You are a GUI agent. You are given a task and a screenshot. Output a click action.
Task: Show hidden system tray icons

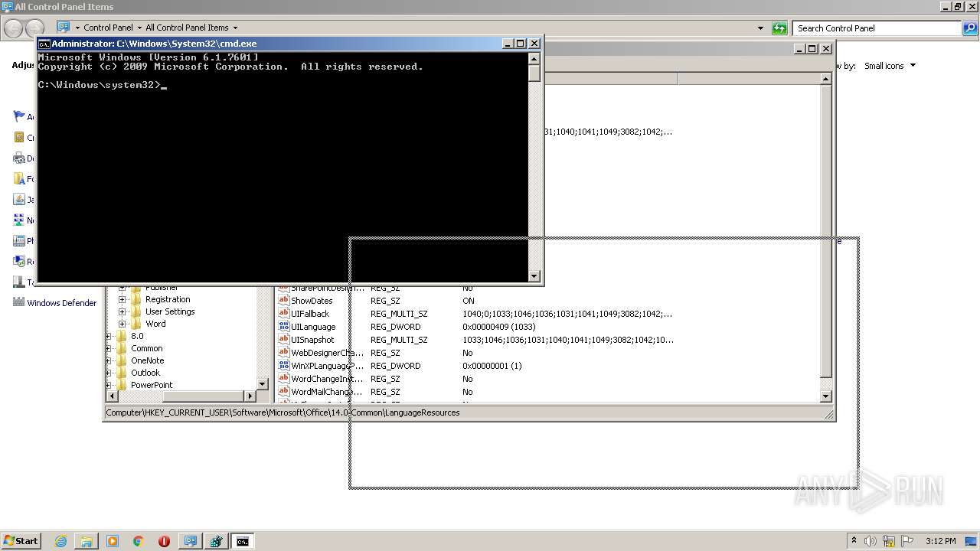click(x=854, y=541)
